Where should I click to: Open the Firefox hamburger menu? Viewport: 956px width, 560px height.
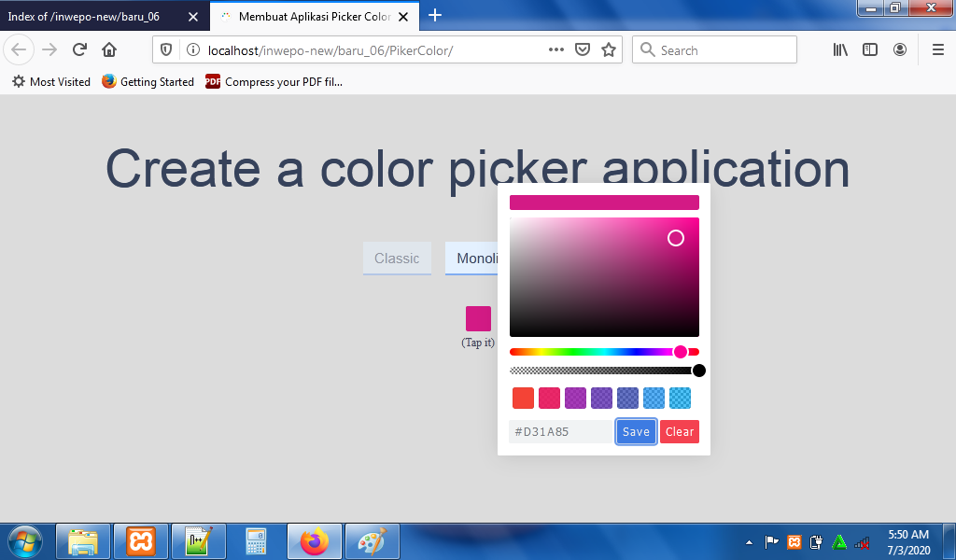pyautogui.click(x=938, y=50)
